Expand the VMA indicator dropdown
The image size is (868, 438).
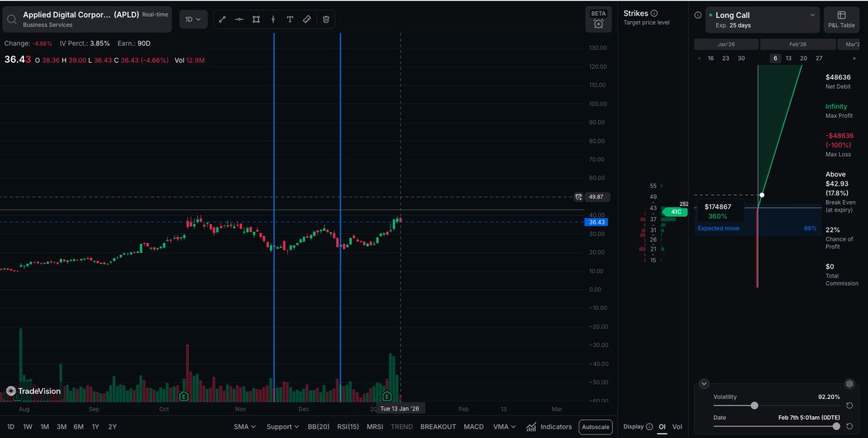click(x=504, y=426)
